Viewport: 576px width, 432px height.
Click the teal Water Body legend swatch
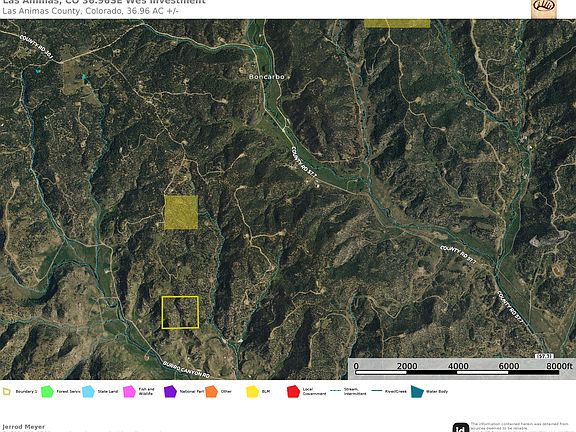pos(417,392)
